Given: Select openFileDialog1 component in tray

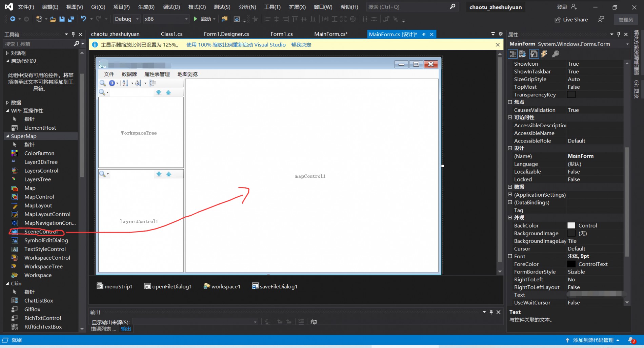Looking at the screenshot, I should pos(168,286).
